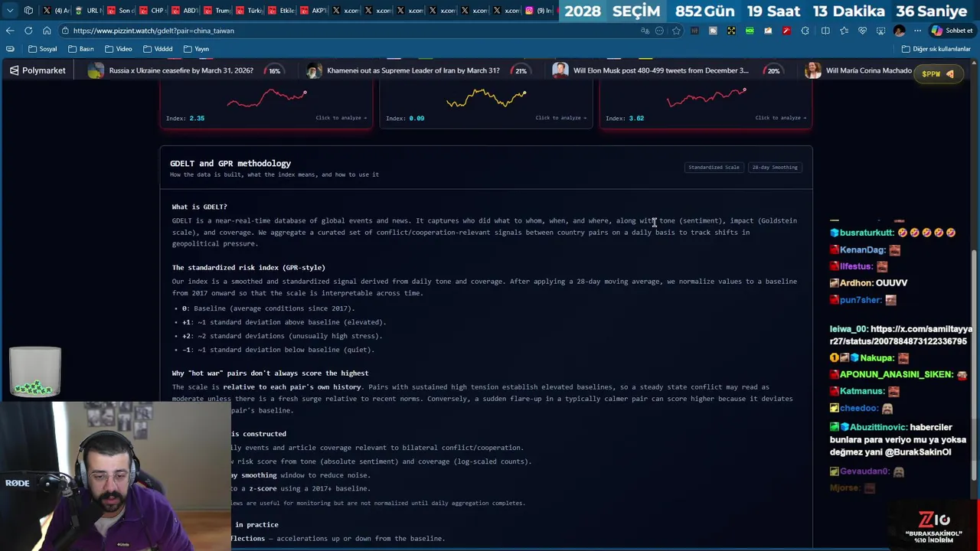Click the Standardized Scale tag
The image size is (980, 551).
[714, 167]
